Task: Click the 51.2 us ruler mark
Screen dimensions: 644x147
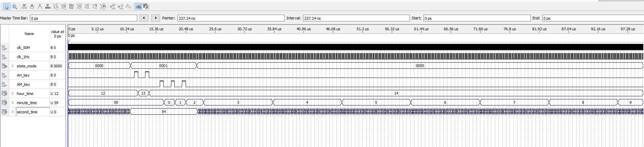Action: pos(362,29)
